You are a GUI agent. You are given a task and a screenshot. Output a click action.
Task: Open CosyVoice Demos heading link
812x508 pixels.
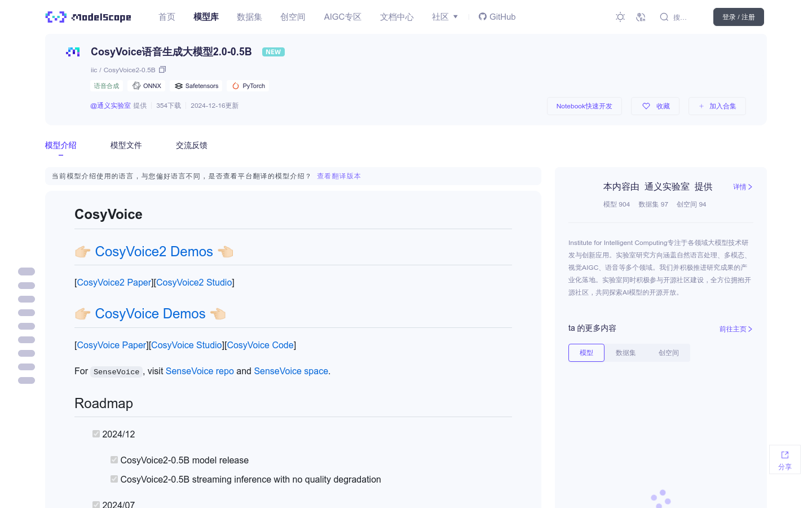[150, 314]
